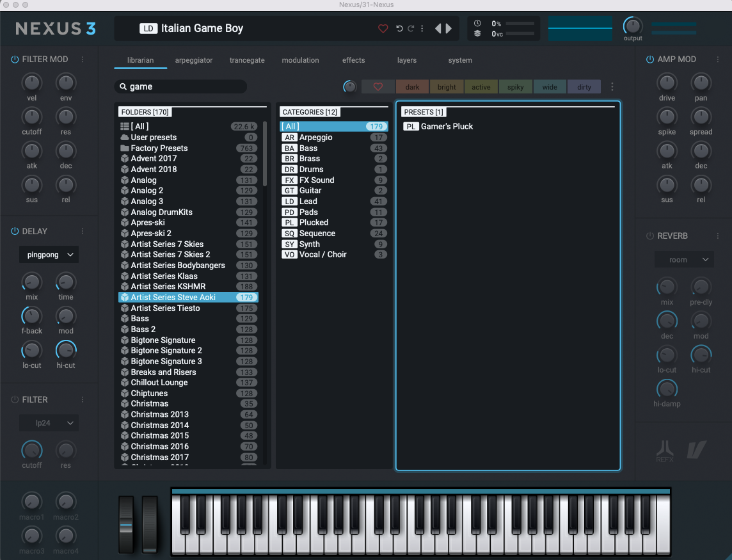Click the delay f-back knob
Screen dimensions: 732x560
[32, 316]
